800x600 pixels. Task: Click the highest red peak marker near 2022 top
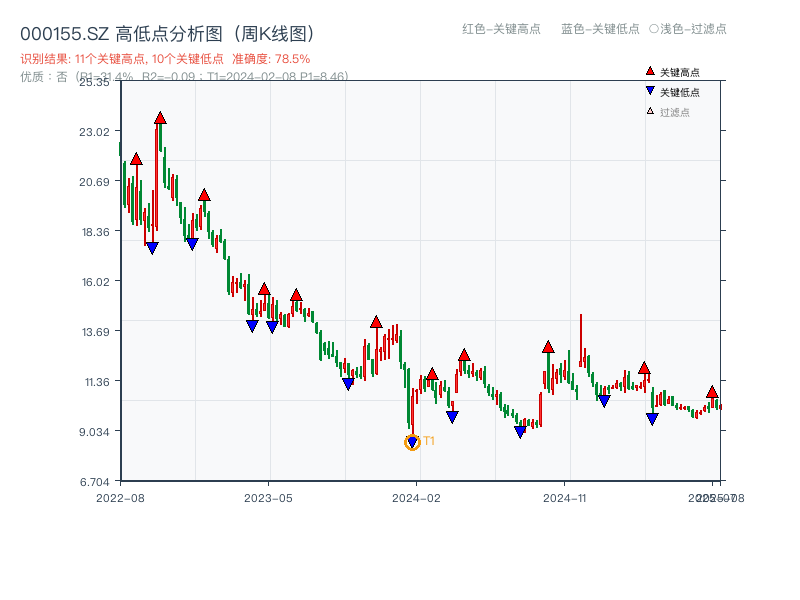(159, 117)
